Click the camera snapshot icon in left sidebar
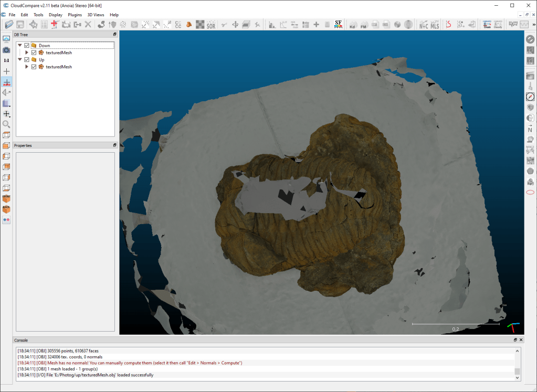Image resolution: width=537 pixels, height=392 pixels. [6, 50]
